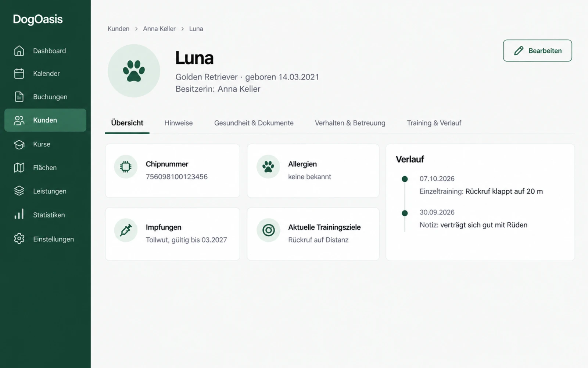Click the Flächen map icon

19,168
